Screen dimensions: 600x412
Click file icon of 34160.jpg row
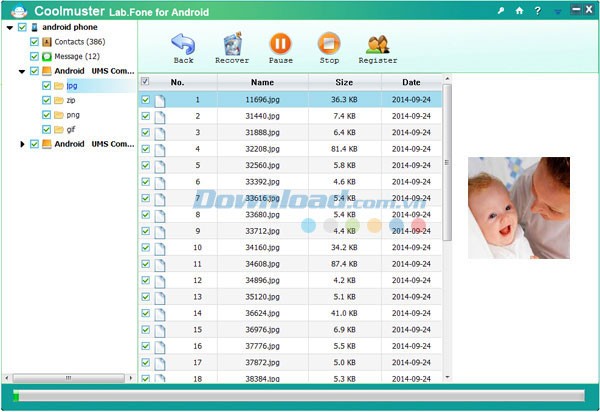click(x=160, y=248)
